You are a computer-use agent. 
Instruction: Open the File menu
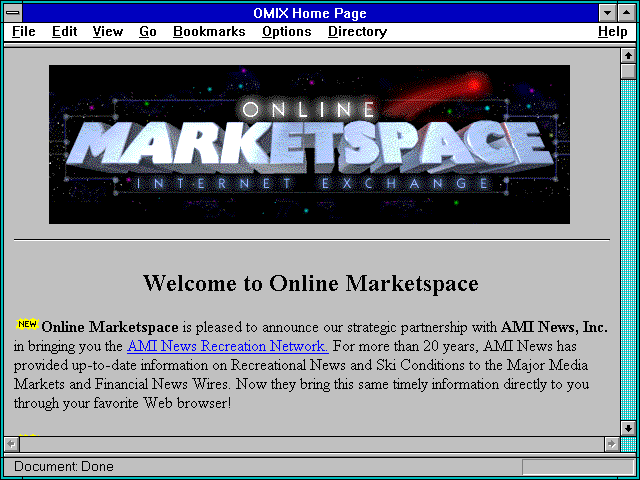point(24,32)
